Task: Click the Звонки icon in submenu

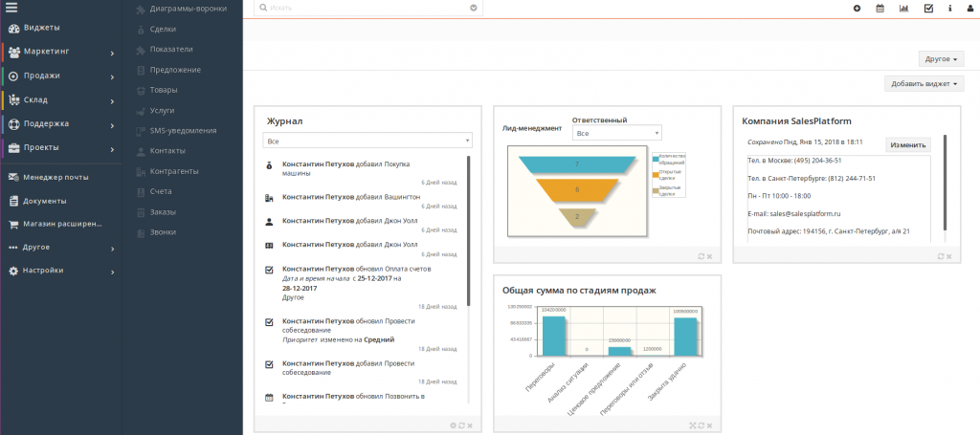Action: pos(141,232)
